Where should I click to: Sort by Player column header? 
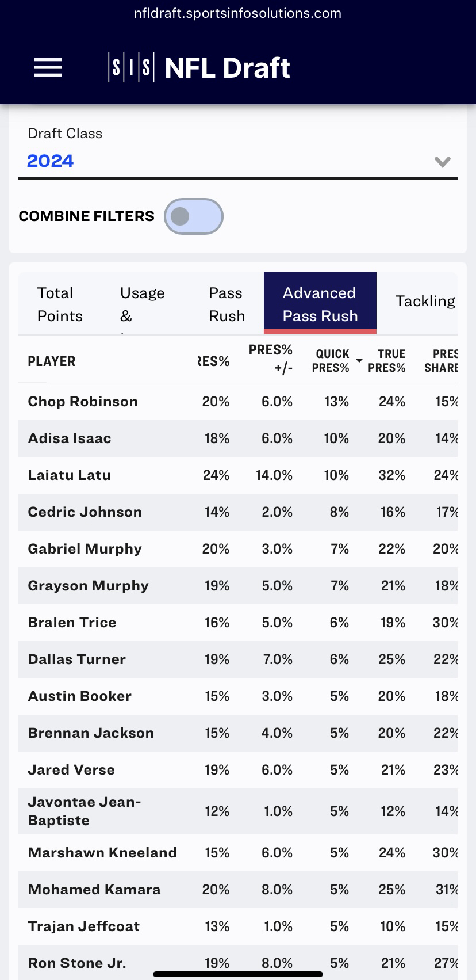(x=52, y=361)
